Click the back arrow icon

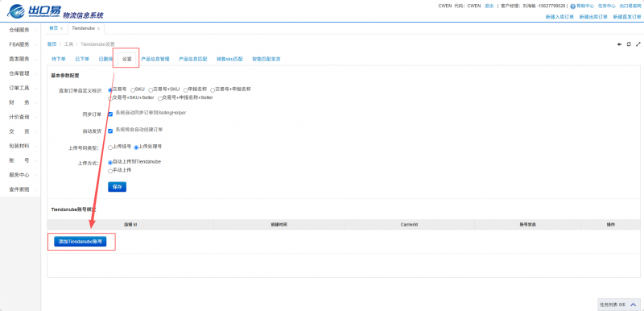coord(619,44)
